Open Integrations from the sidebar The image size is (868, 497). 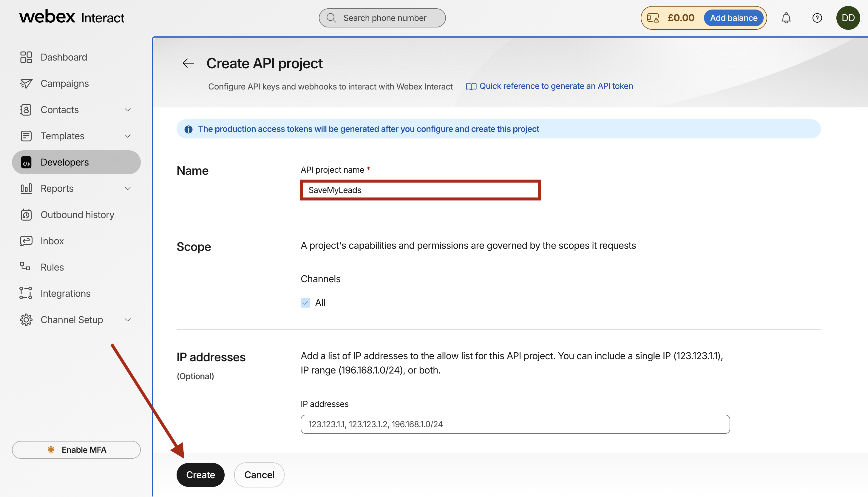coord(76,293)
